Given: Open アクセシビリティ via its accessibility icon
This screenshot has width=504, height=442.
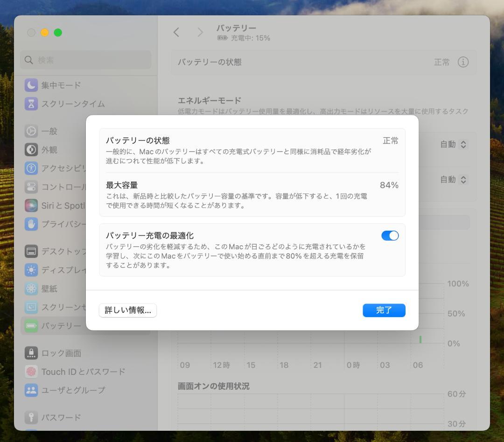Looking at the screenshot, I should (31, 168).
